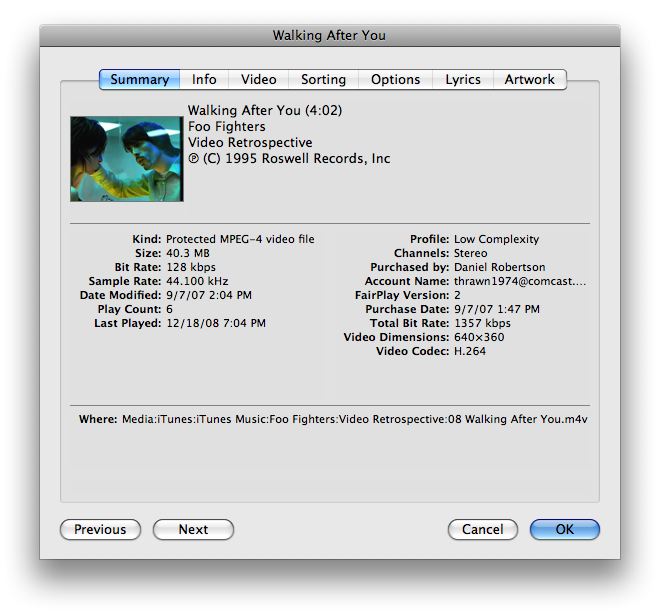660x614 pixels.
Task: Click the Size value '40.3 MB'
Action: point(188,253)
